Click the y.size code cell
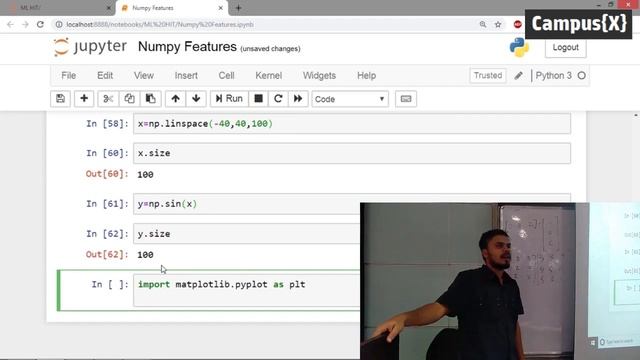Viewport: 640px width, 360px height. (247, 233)
